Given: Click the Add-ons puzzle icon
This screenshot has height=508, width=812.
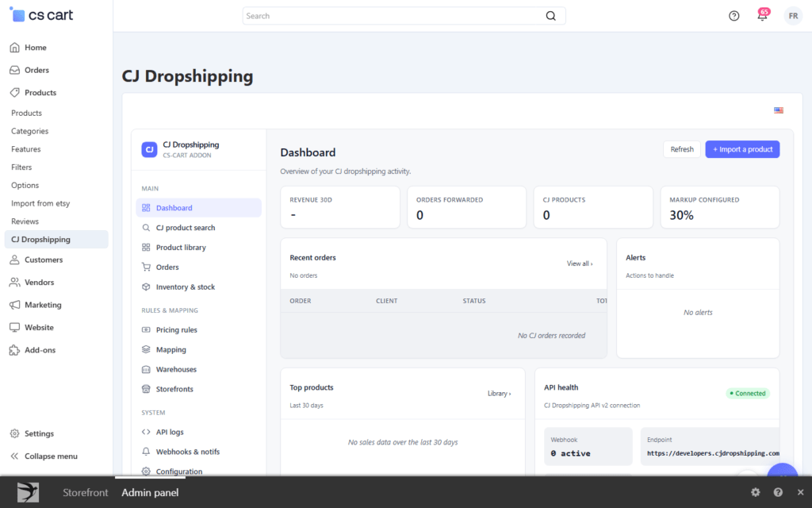Looking at the screenshot, I should coord(14,350).
